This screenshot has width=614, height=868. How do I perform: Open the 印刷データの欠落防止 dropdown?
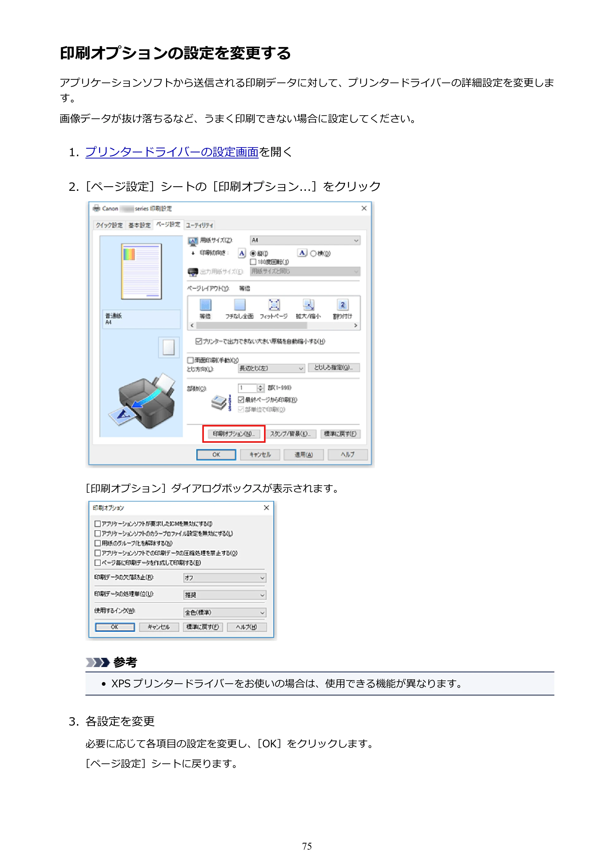click(x=225, y=578)
